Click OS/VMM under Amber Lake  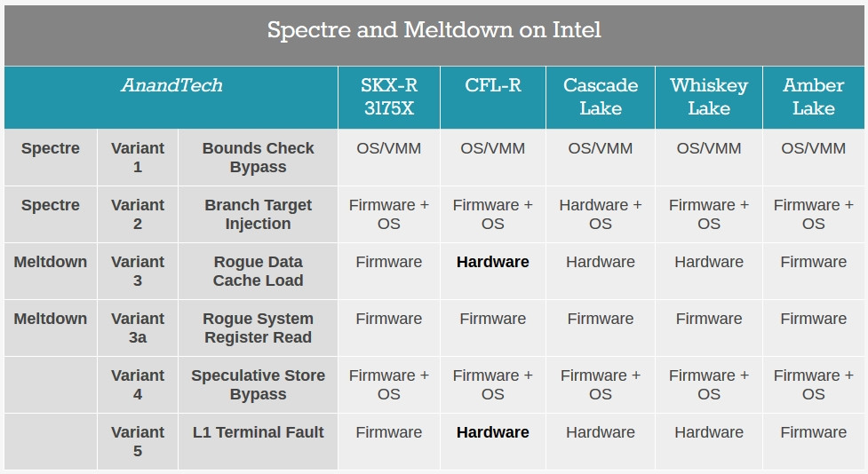click(814, 149)
